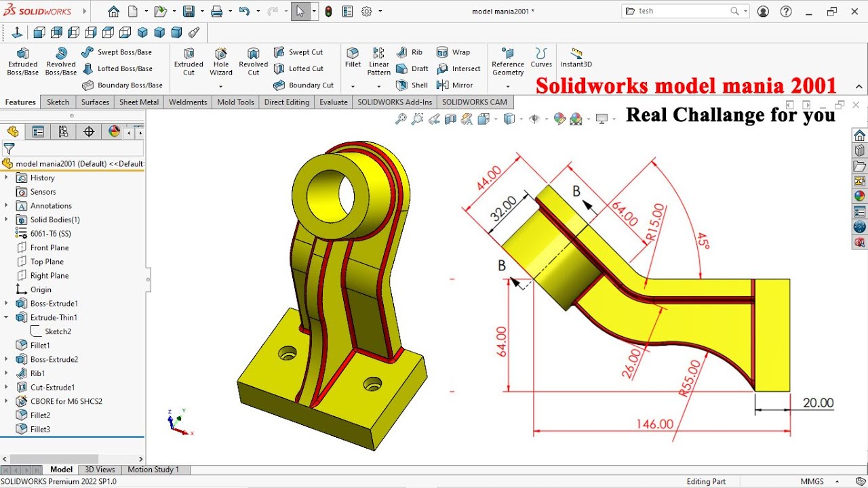Click the Extruded Cut tool
868x488 pixels.
(x=189, y=62)
